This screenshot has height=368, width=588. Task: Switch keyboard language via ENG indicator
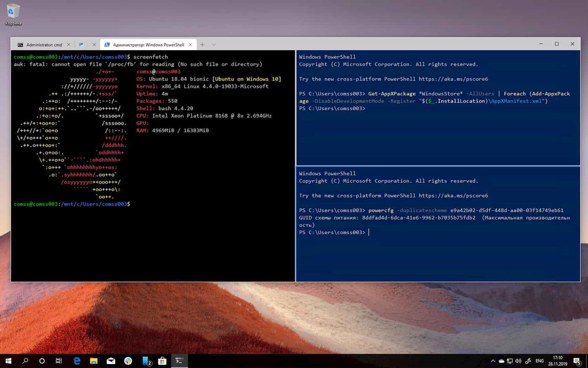coord(539,361)
